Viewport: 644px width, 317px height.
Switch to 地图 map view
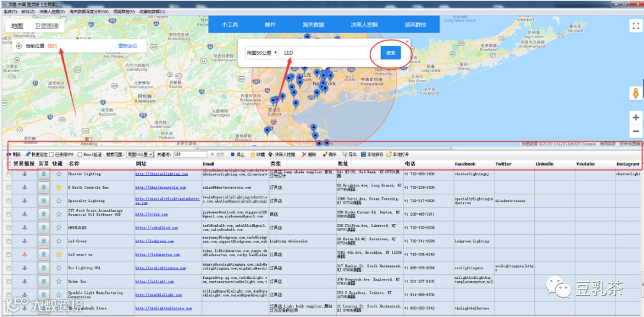[17, 26]
